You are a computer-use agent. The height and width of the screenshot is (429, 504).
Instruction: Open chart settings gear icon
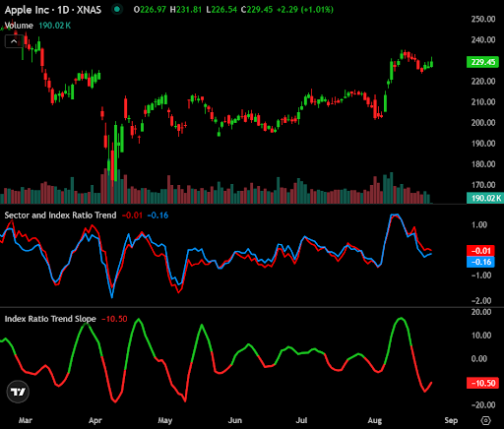(x=485, y=420)
